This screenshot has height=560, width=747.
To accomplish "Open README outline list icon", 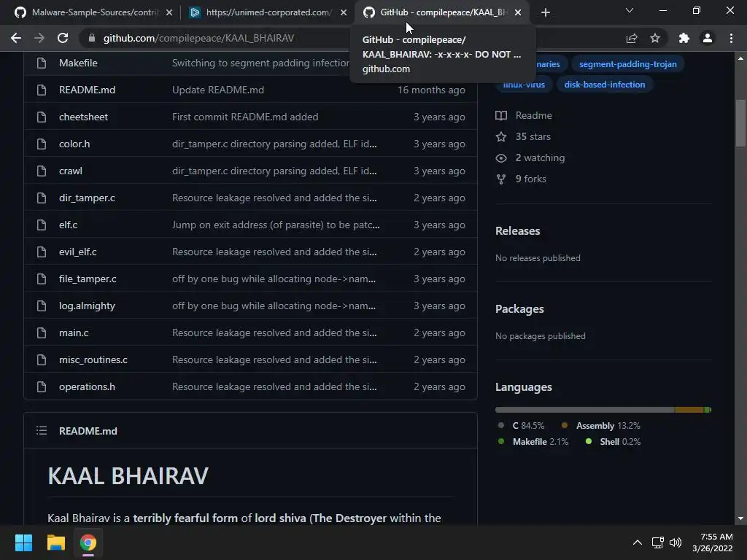I will click(42, 431).
